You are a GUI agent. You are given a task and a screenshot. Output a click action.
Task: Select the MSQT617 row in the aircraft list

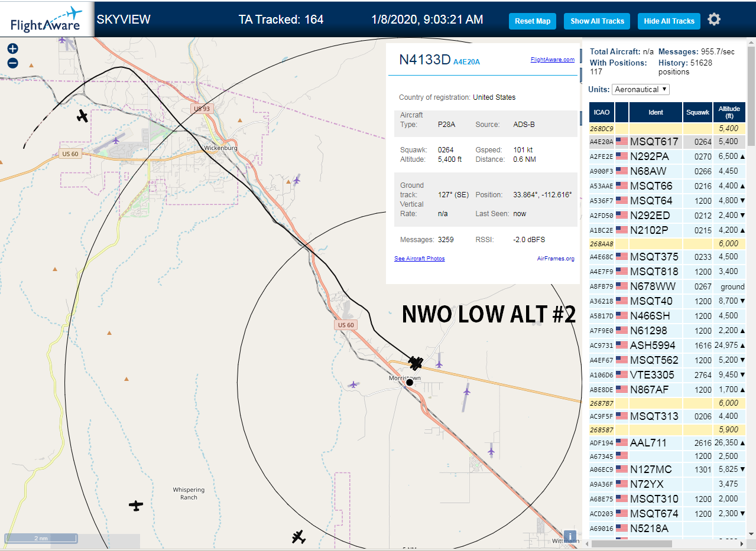[x=667, y=142]
